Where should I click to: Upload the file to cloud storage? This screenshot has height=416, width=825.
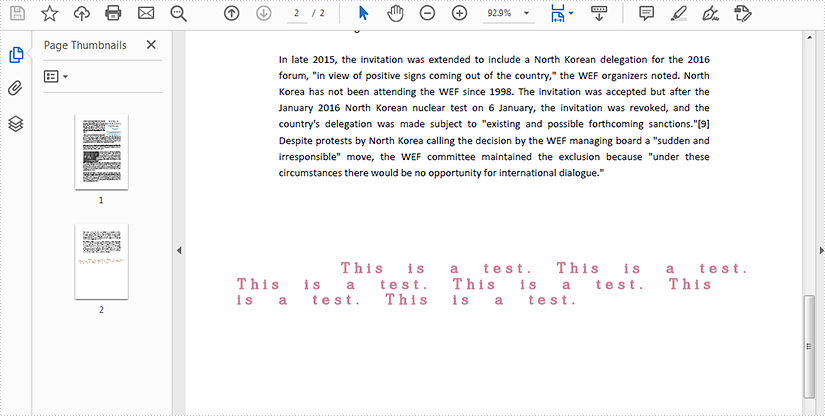[81, 13]
